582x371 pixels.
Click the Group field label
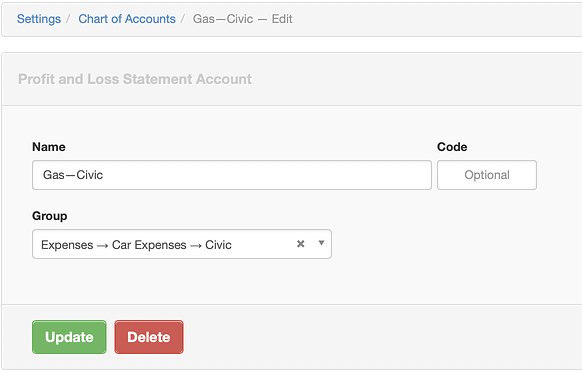50,216
